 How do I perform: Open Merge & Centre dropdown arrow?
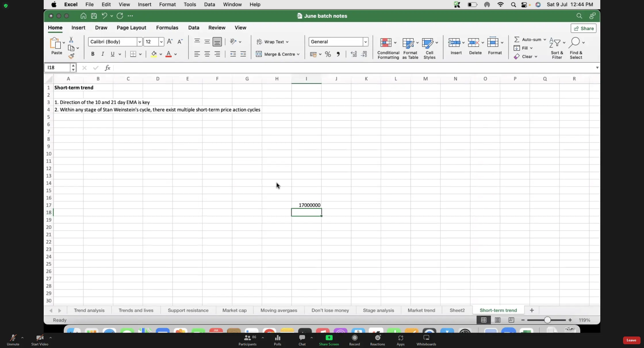(298, 54)
